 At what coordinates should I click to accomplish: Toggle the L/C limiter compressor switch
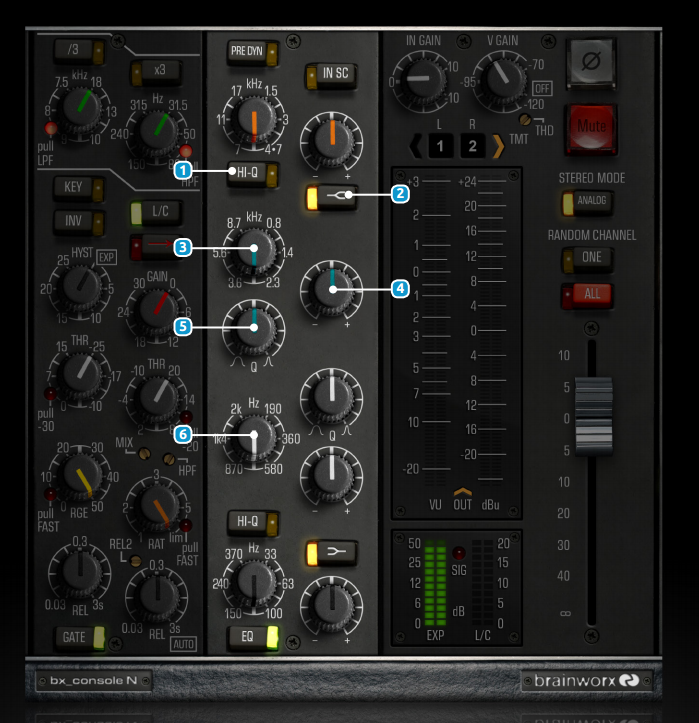tap(155, 213)
